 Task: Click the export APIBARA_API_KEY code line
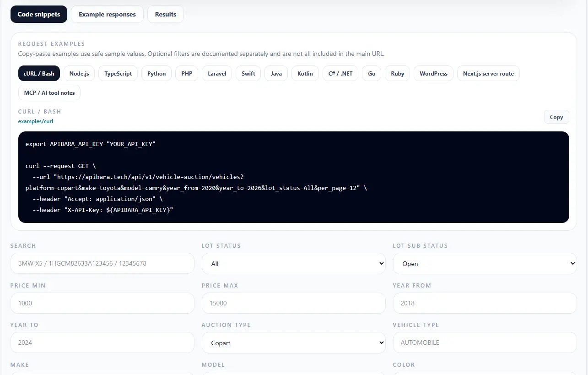click(91, 144)
